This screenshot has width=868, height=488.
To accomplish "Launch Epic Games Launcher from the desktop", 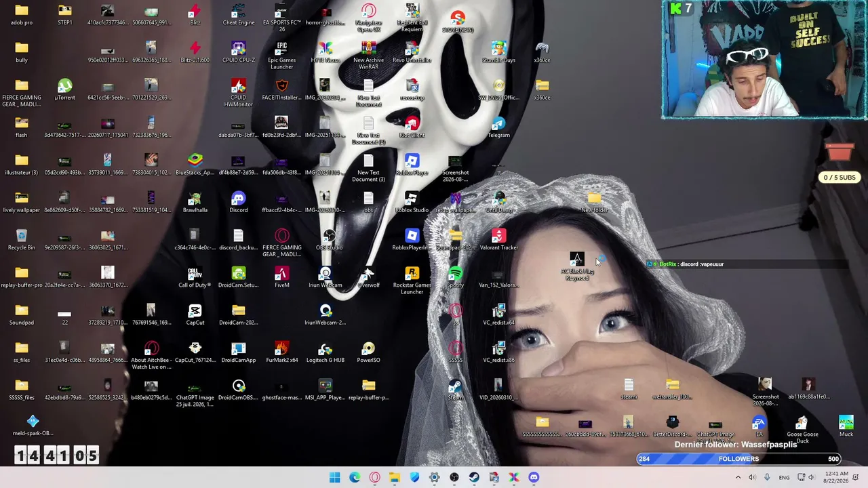I will click(281, 56).
